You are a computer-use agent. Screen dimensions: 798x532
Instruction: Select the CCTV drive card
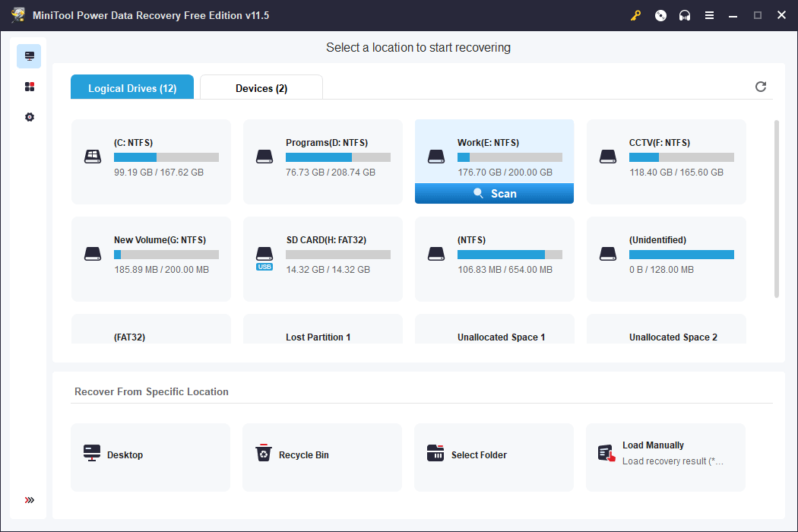(666, 161)
